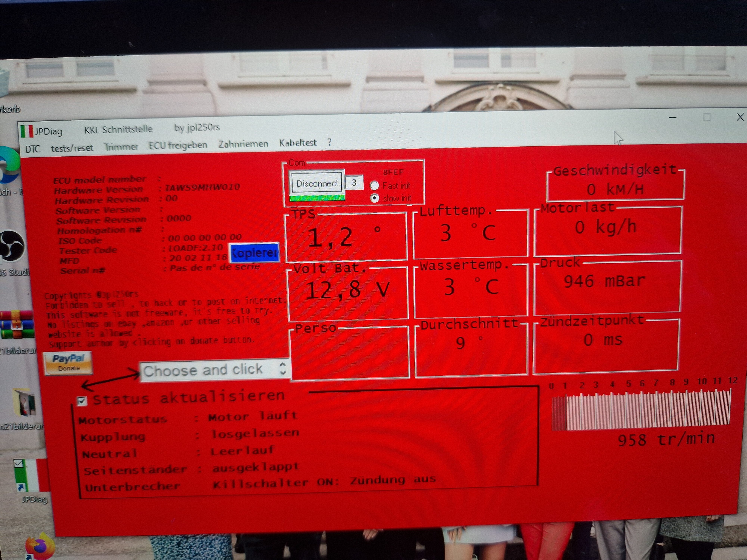Screen dimensions: 747x560
Task: Click the COM port number field
Action: click(x=354, y=183)
